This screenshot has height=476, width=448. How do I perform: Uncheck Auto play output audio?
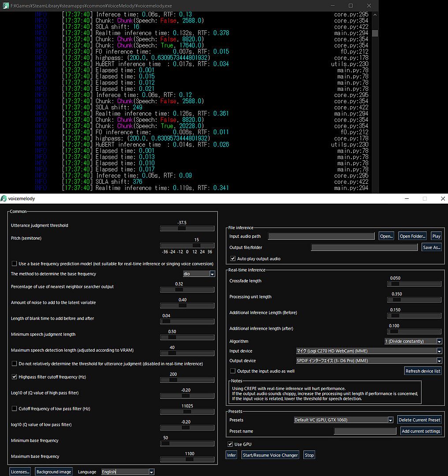[233, 259]
